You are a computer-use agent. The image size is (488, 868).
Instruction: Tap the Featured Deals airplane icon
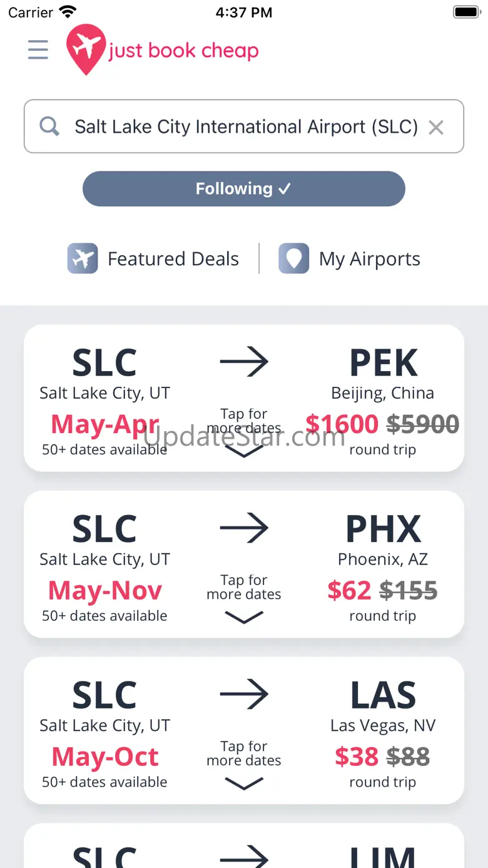[x=83, y=258]
